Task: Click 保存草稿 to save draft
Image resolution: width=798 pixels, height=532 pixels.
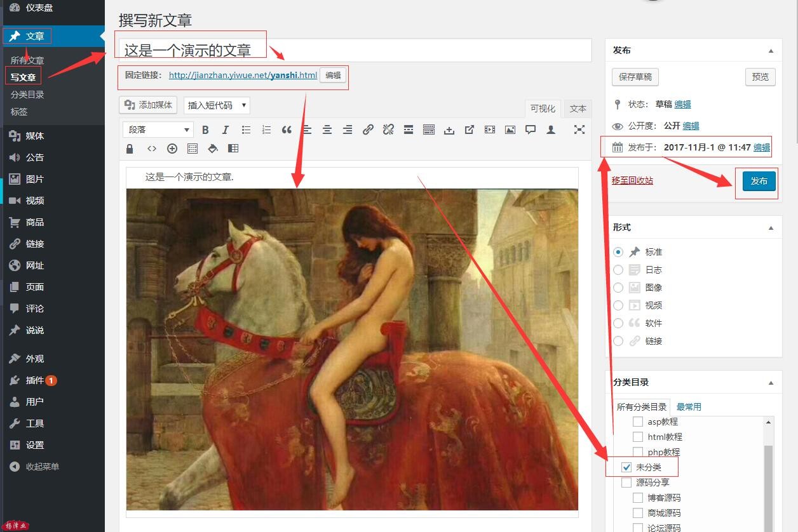Action: 635,77
